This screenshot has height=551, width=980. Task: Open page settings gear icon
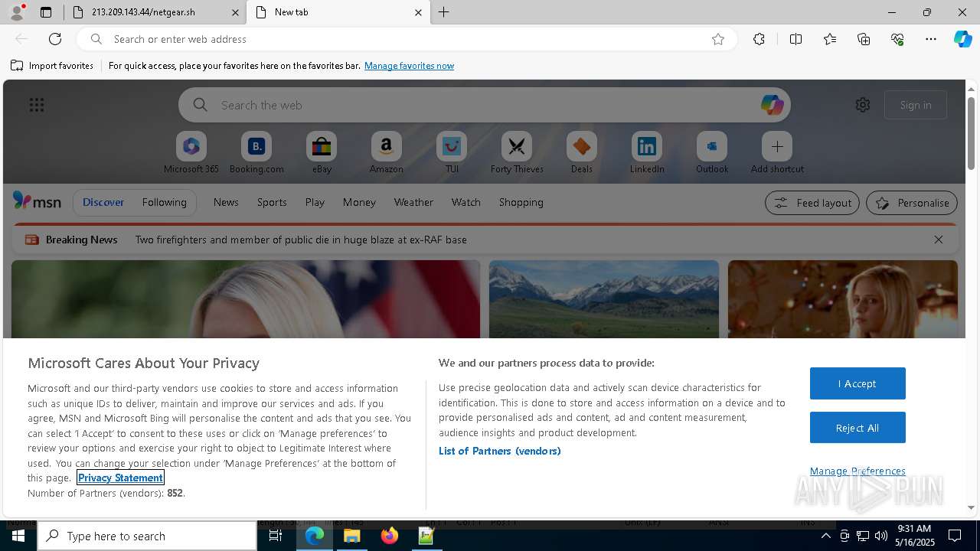pyautogui.click(x=863, y=105)
